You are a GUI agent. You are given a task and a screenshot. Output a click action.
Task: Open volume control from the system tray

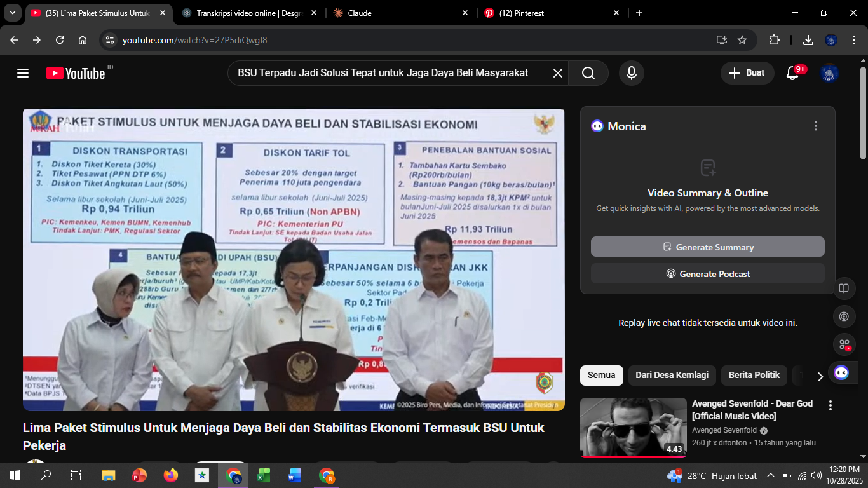click(x=816, y=475)
